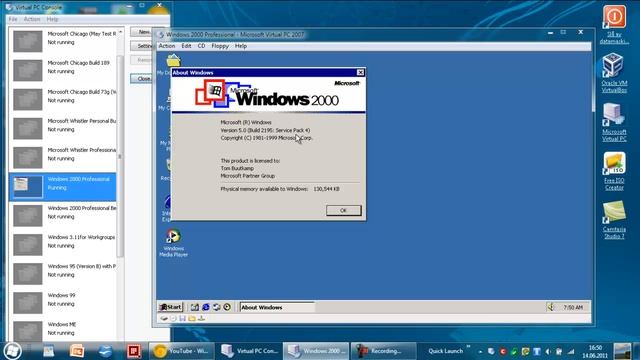Click the Windows Media Player quick launch icon in guest taskbar

(227, 307)
